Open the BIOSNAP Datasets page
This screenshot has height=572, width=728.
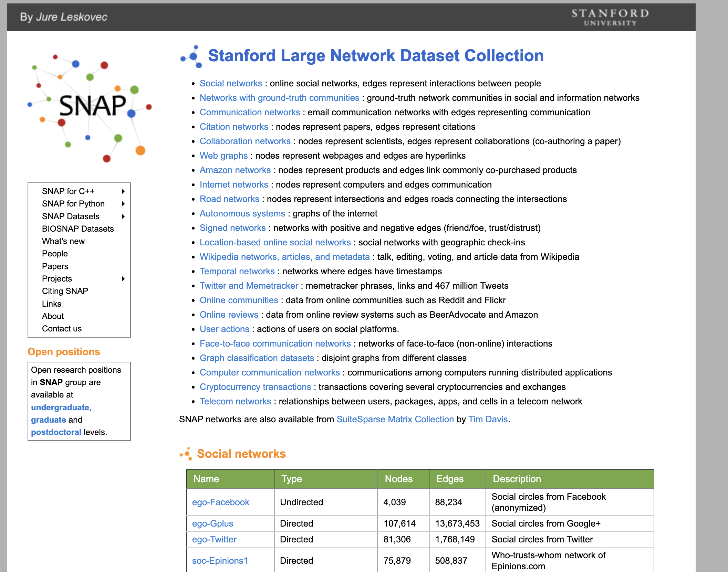coord(78,229)
